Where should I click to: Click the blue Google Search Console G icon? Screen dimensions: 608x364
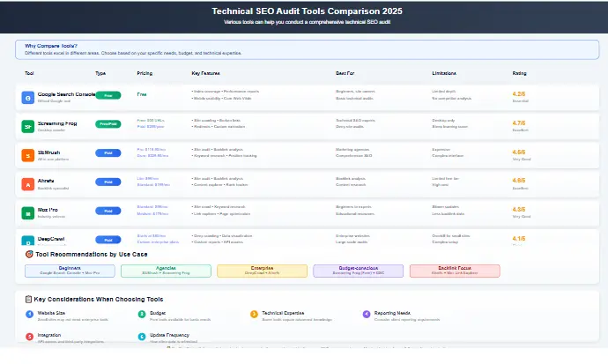28,98
